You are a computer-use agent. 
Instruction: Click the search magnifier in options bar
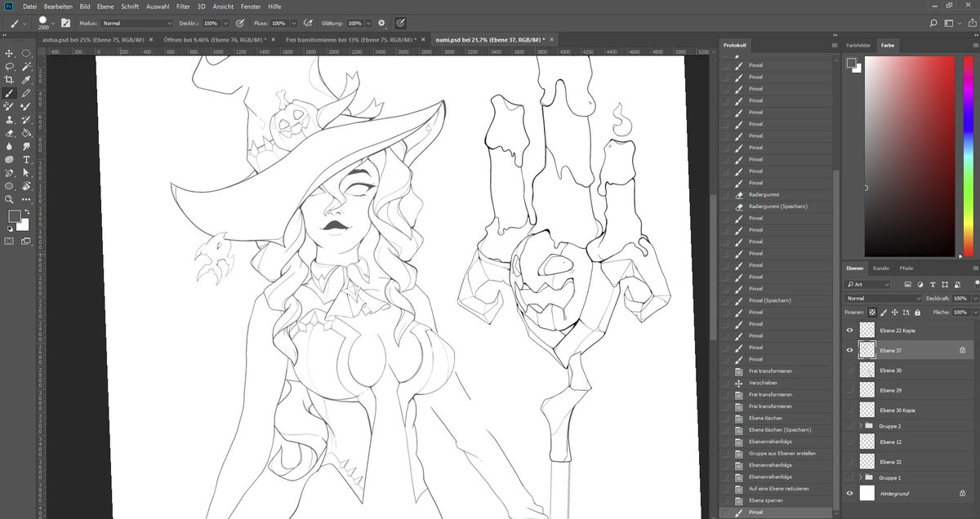click(933, 24)
